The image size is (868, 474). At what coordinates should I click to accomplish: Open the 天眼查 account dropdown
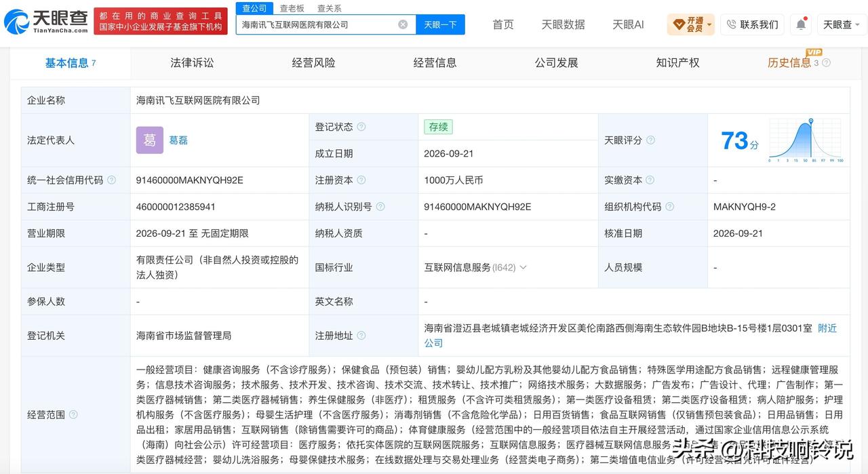pos(842,24)
